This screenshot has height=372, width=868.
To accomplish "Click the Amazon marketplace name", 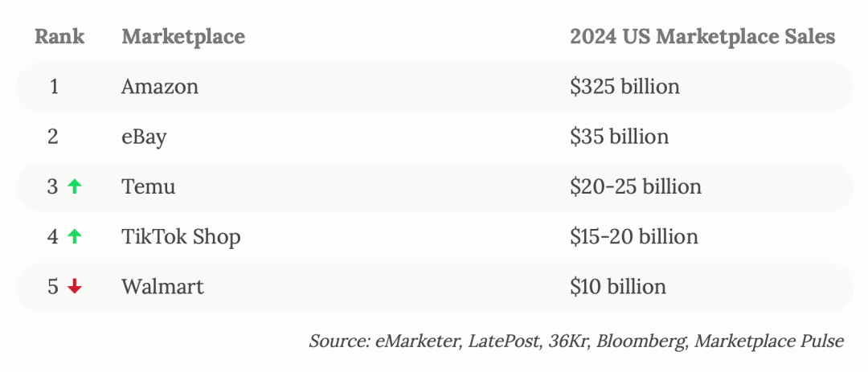I will point(160,87).
